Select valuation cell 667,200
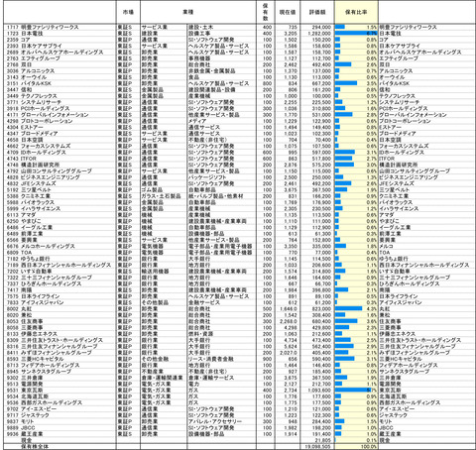This screenshot has width=476, height=450. 317,83
